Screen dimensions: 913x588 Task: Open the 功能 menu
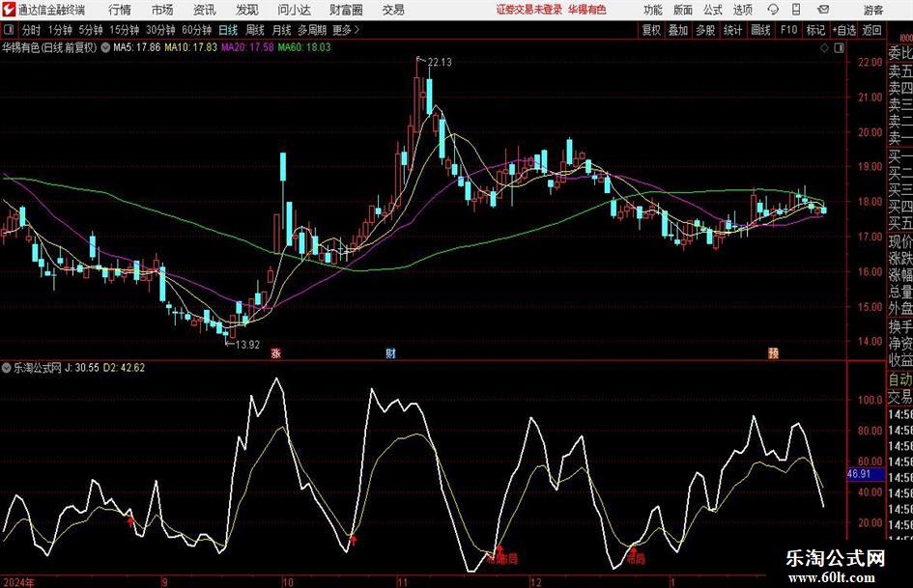[x=653, y=10]
